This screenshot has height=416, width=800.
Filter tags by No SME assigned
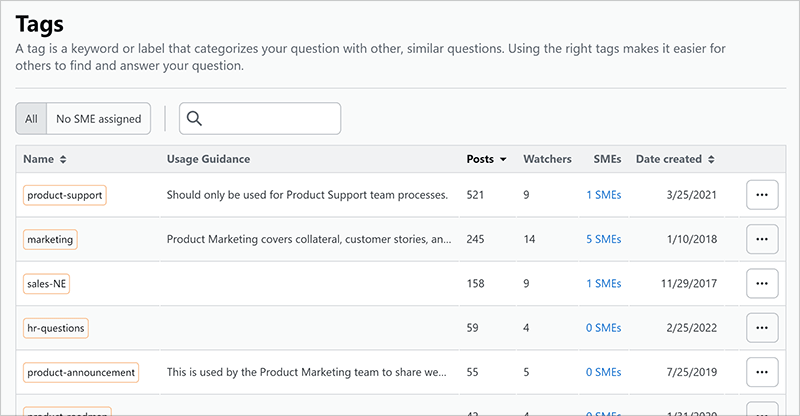click(x=98, y=119)
